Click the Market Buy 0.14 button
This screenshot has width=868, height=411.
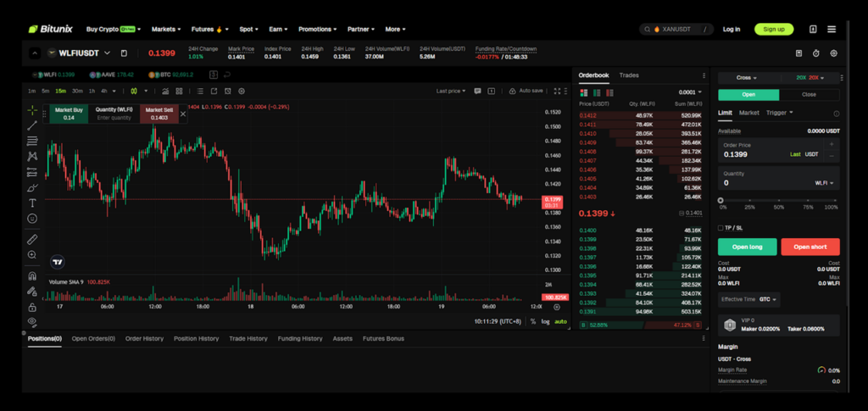69,114
